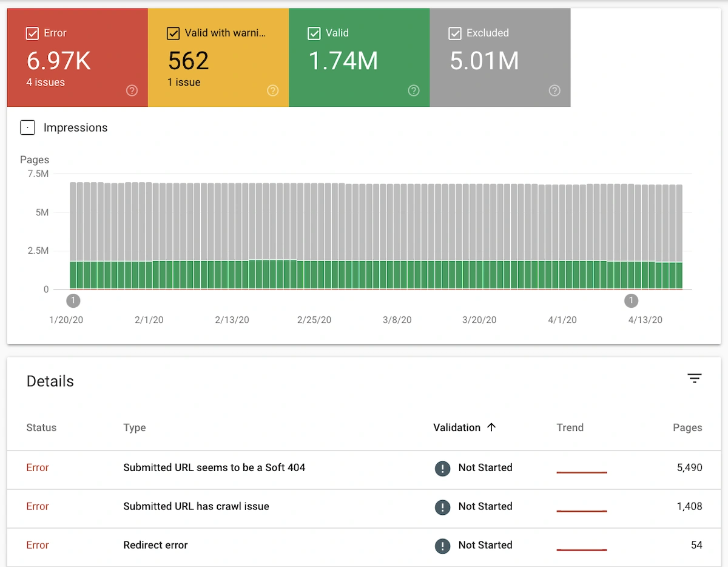Open the help icon on the Valid card
The height and width of the screenshot is (567, 728).
[x=413, y=90]
